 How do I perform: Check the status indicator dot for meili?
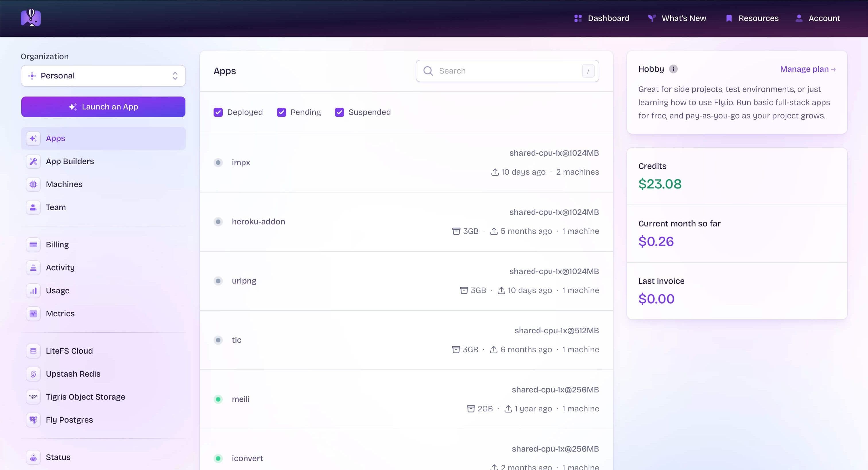(218, 399)
